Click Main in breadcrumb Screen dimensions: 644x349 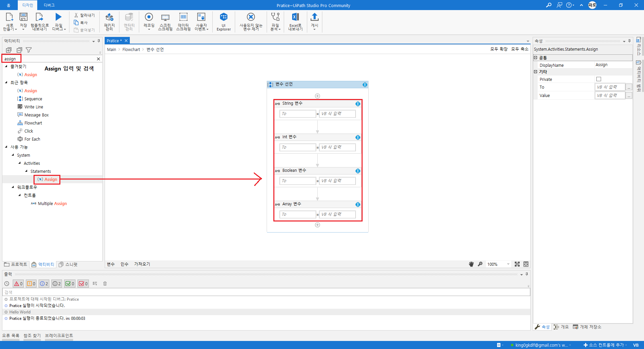coord(111,50)
